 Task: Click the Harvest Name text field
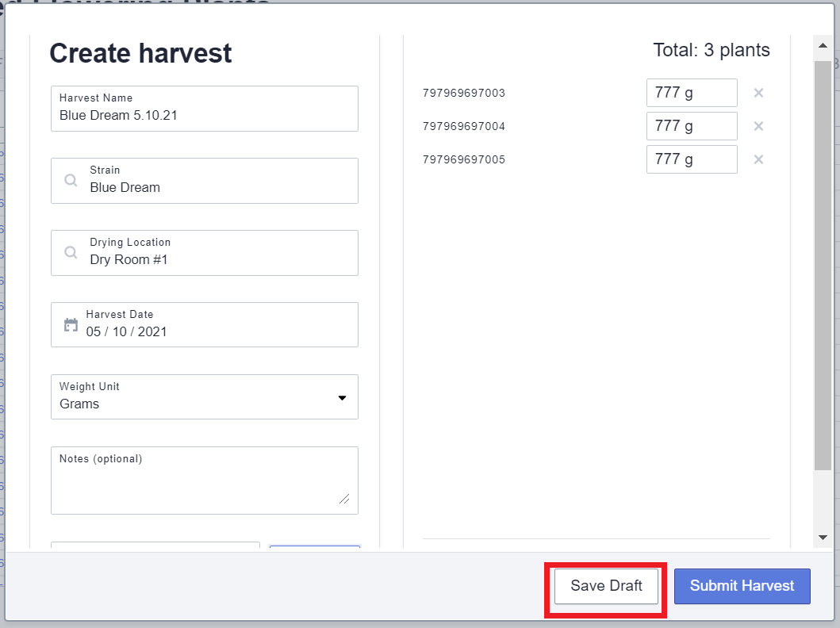[204, 115]
